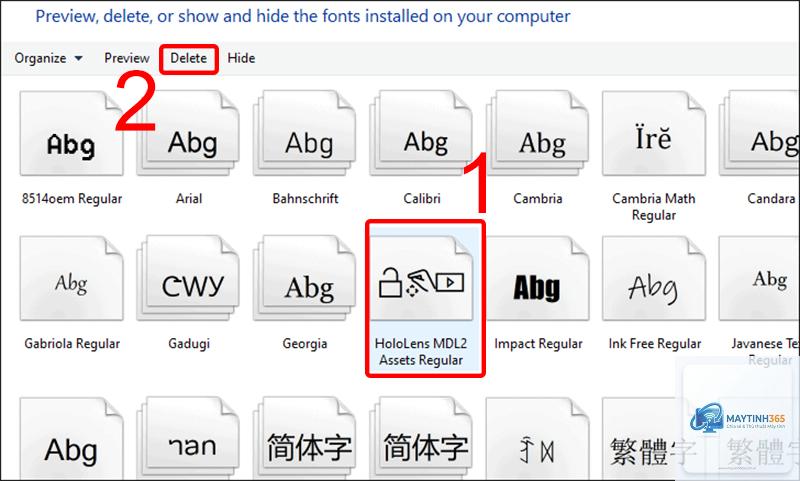Select the Gadugi font family icon
The width and height of the screenshot is (800, 481).
[188, 279]
